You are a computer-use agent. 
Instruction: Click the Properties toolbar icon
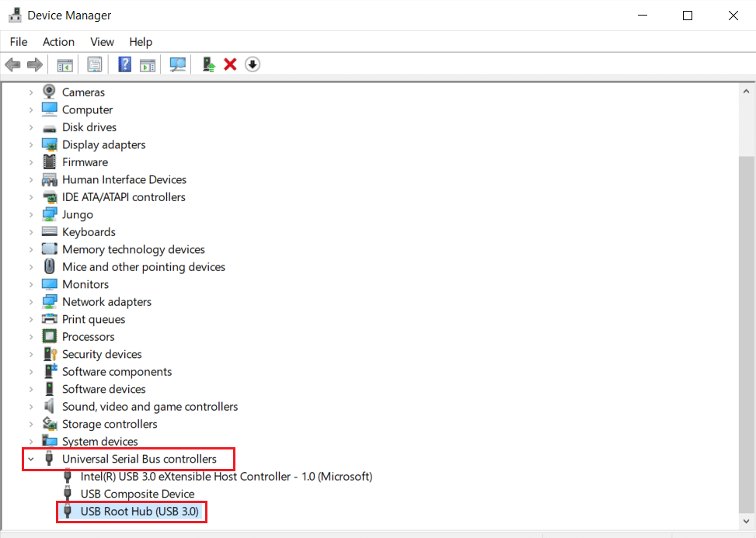[95, 64]
